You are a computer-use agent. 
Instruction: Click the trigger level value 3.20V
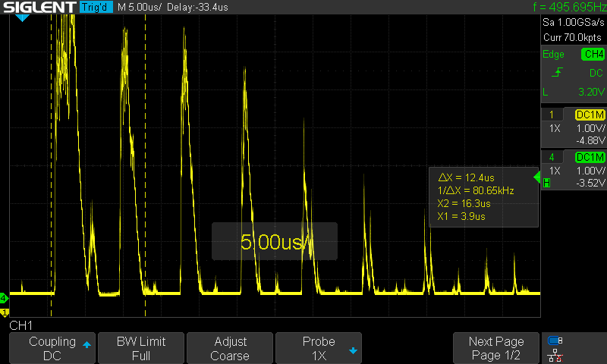point(591,92)
